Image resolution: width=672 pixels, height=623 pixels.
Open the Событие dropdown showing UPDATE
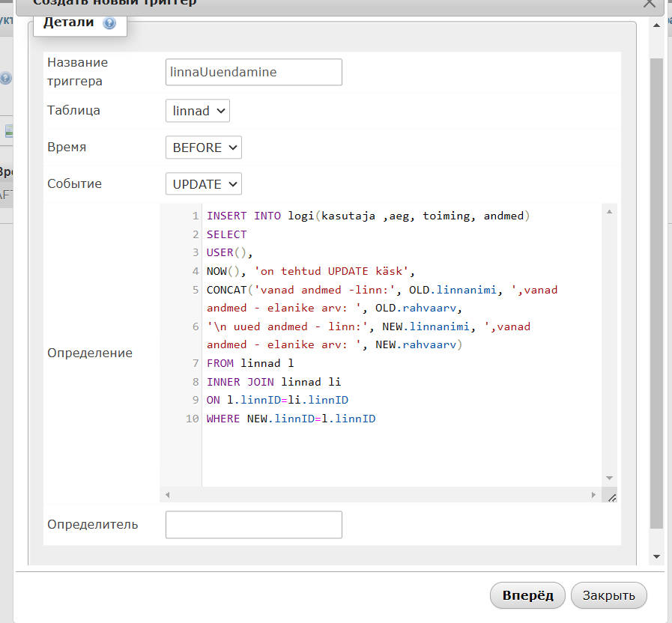click(204, 183)
